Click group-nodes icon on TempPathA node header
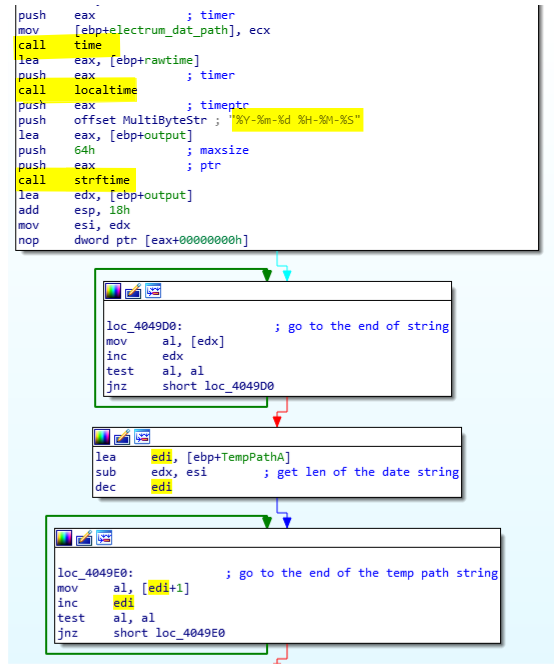Image resolution: width=559 pixels, height=669 pixels. coord(142,436)
